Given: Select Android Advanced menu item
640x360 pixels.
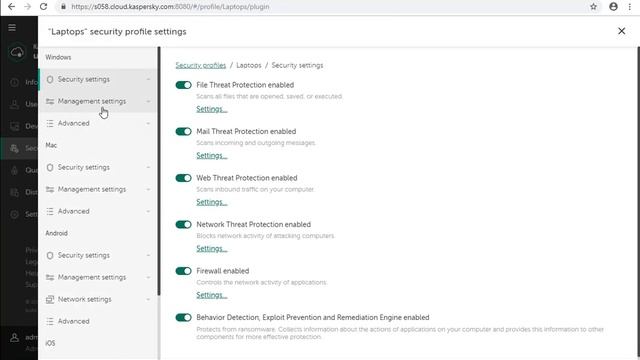Looking at the screenshot, I should [x=98, y=322].
